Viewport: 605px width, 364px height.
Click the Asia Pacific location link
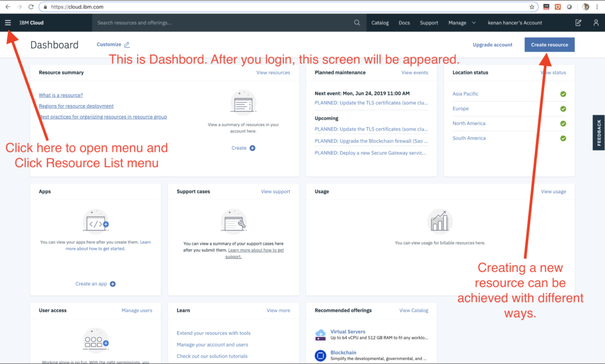[466, 94]
